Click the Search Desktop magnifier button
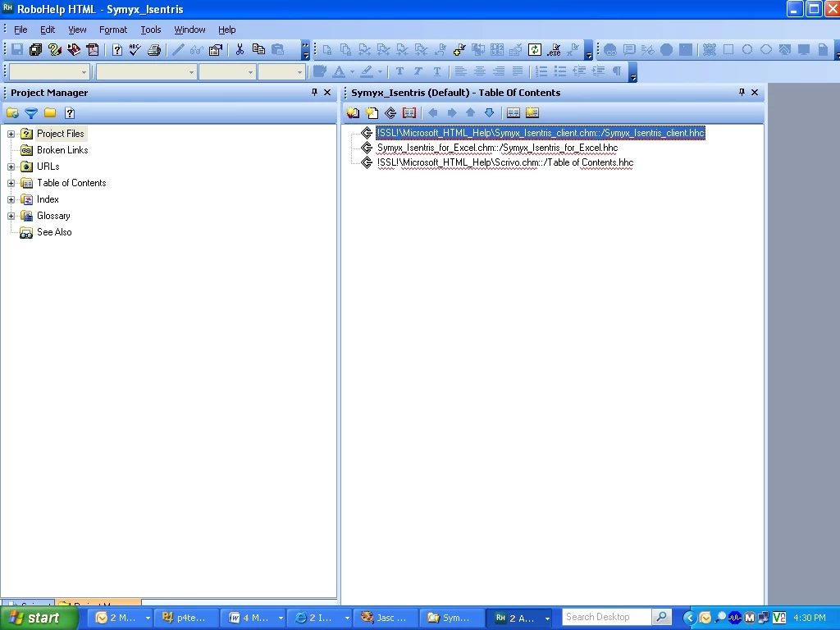The height and width of the screenshot is (630, 840). pos(661,617)
